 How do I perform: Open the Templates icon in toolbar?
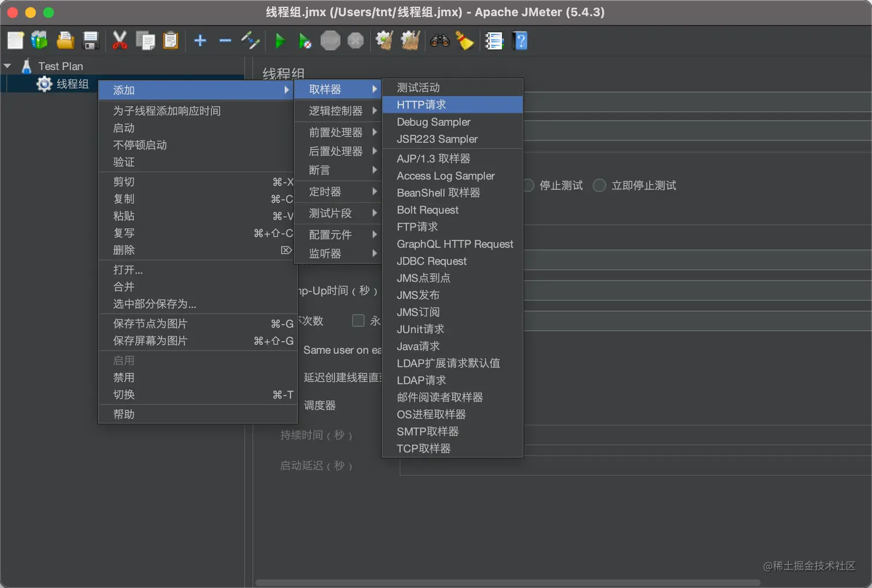pos(39,40)
